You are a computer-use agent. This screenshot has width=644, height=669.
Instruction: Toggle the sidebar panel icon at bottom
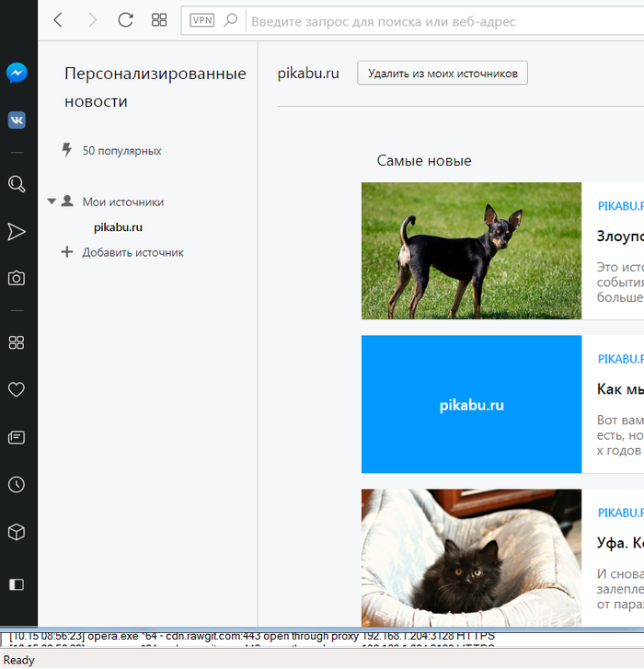pyautogui.click(x=17, y=584)
